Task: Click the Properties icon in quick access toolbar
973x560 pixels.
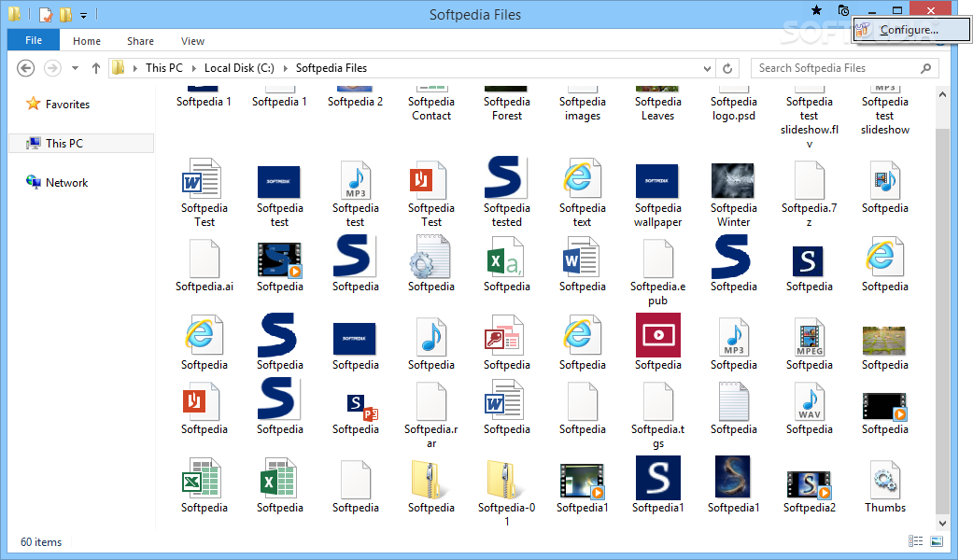Action: click(46, 14)
